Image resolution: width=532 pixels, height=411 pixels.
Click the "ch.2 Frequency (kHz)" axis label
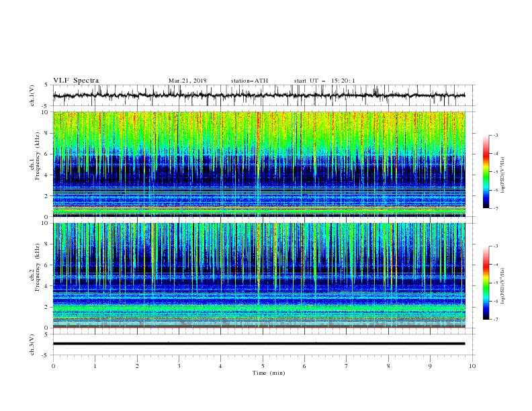[x=34, y=267]
